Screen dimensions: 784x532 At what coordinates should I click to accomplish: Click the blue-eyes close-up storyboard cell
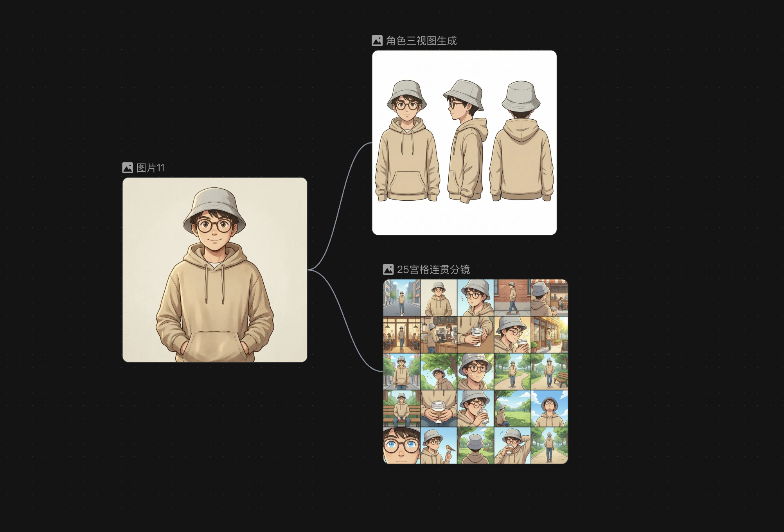pos(401,446)
